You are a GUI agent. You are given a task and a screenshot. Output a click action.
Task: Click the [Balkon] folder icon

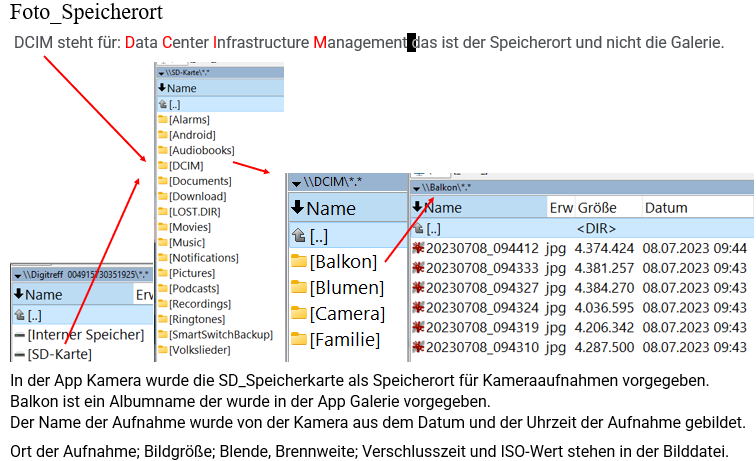pos(299,262)
